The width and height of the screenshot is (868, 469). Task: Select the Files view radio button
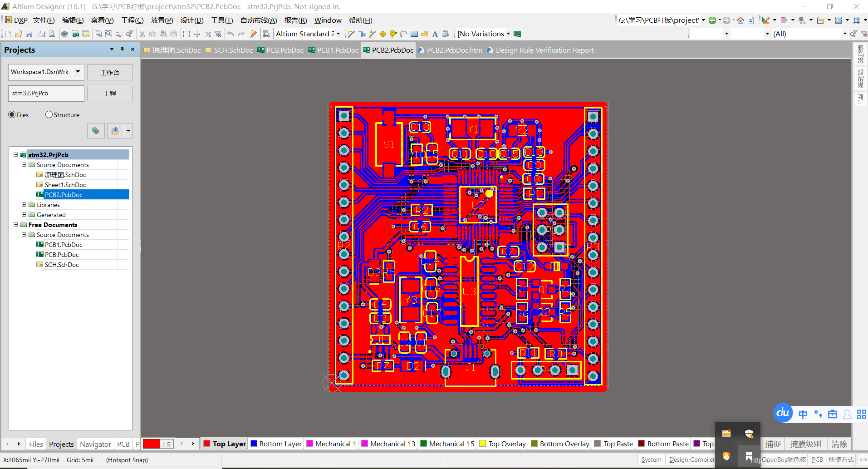point(12,115)
